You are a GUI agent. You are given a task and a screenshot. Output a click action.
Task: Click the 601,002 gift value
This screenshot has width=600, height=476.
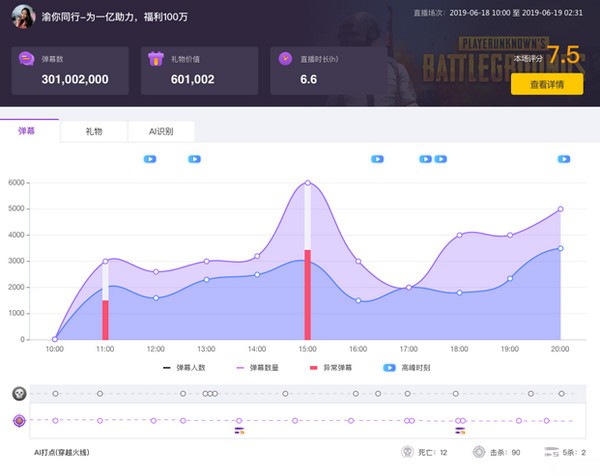[192, 79]
